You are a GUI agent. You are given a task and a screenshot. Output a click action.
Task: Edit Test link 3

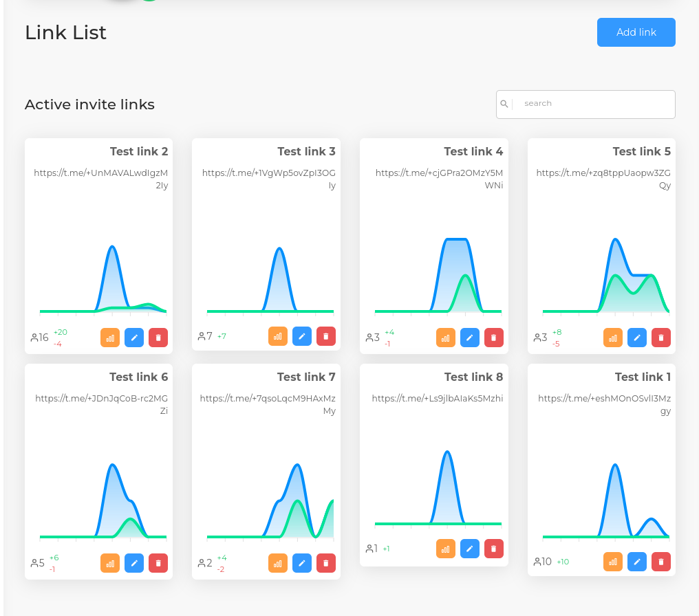[x=302, y=336]
